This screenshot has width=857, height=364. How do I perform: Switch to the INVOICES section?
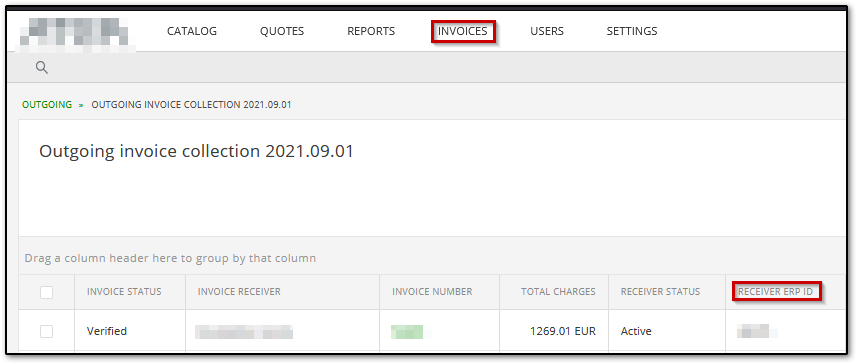pyautogui.click(x=462, y=31)
